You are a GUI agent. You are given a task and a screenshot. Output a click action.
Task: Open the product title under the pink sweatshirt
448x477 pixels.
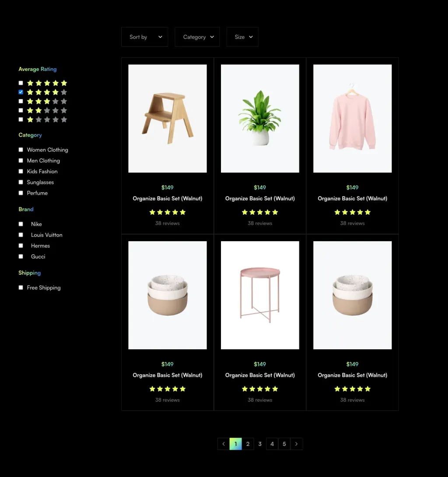352,199
